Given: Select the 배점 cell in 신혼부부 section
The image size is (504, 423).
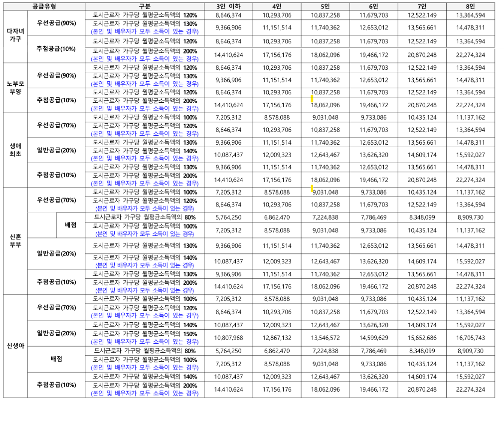Looking at the screenshot, I should tap(71, 224).
